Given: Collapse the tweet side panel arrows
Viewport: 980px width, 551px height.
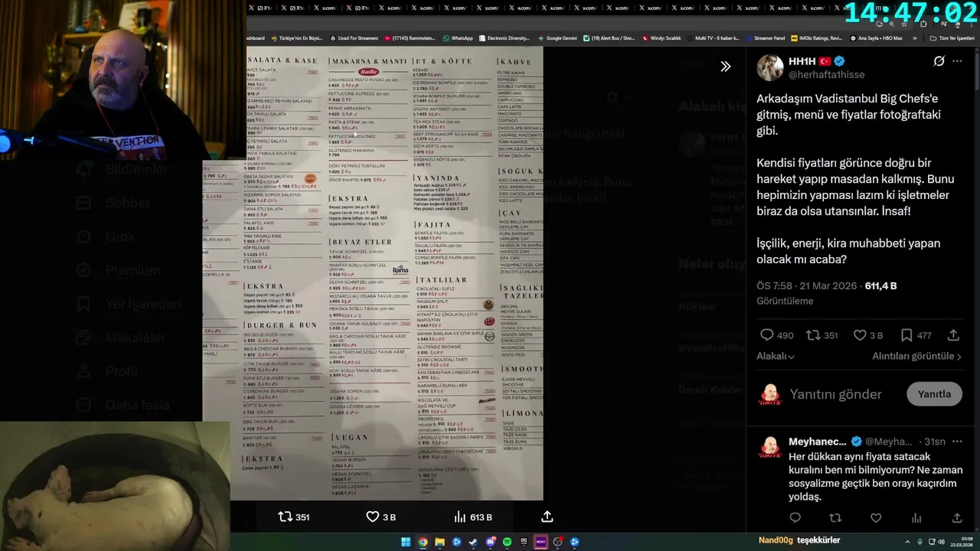Looking at the screenshot, I should click(x=725, y=67).
